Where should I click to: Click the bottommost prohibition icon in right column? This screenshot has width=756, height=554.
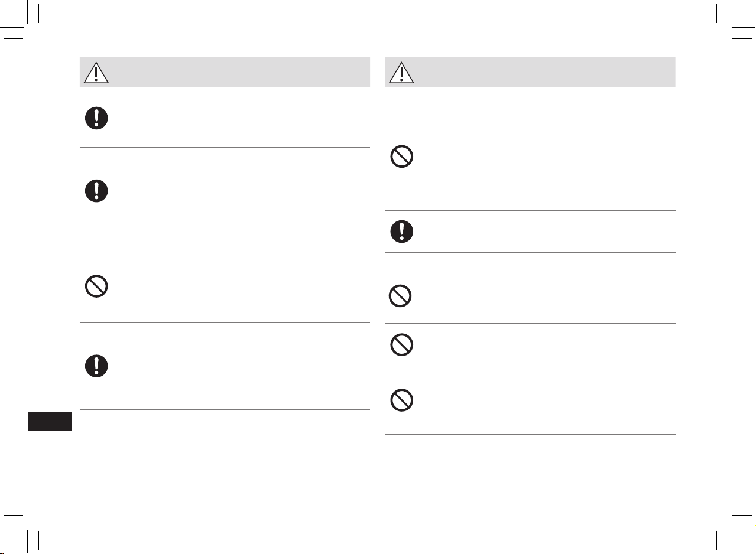point(401,400)
